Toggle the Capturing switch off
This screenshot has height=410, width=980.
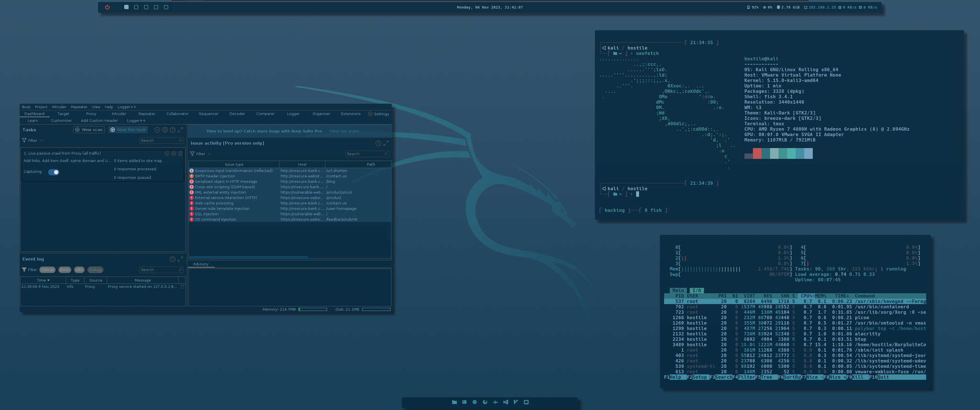coord(54,172)
